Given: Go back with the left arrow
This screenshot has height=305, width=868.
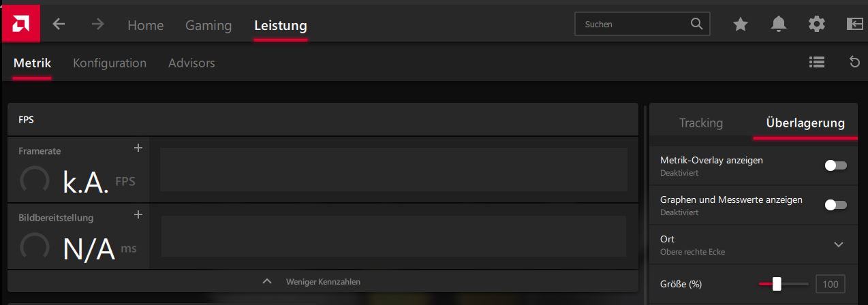Looking at the screenshot, I should click(x=59, y=25).
